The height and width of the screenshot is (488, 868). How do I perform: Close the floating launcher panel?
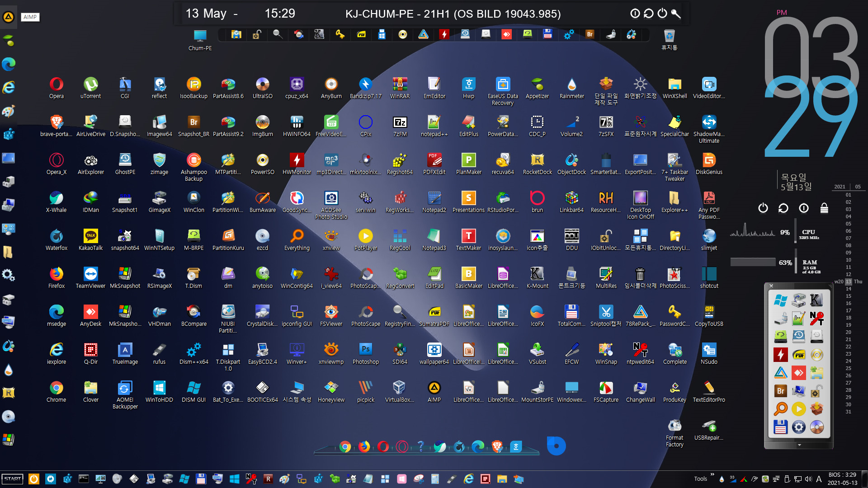point(771,286)
